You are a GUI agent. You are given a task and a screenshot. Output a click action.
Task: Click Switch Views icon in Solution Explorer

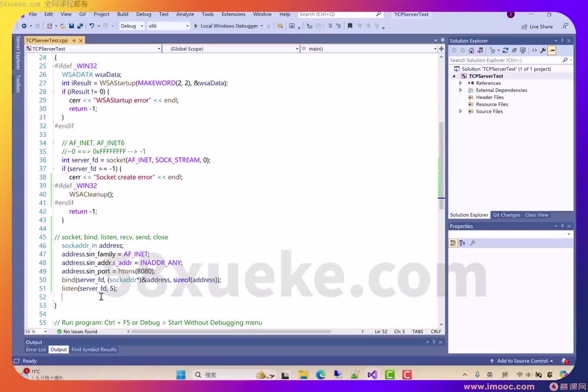pyautogui.click(x=480, y=50)
